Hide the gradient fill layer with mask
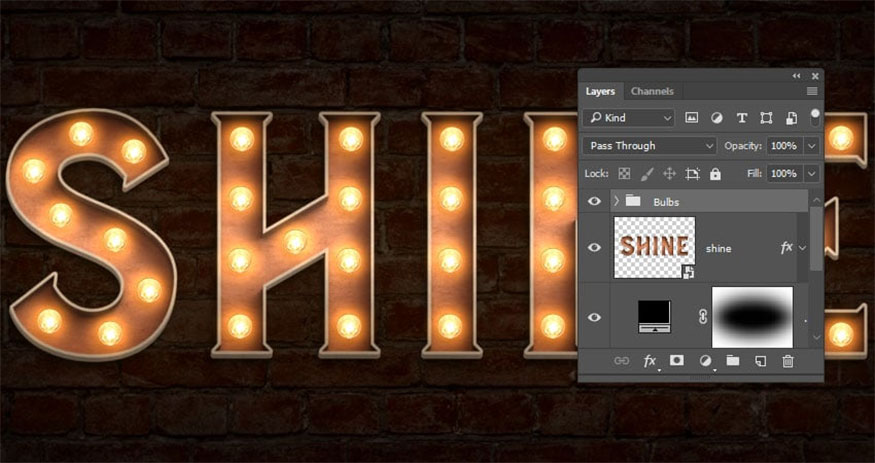The width and height of the screenshot is (875, 463). (x=595, y=318)
